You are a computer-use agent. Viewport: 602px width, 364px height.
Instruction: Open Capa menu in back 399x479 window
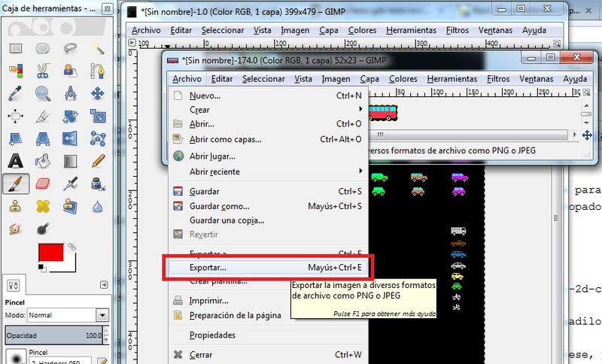point(329,30)
